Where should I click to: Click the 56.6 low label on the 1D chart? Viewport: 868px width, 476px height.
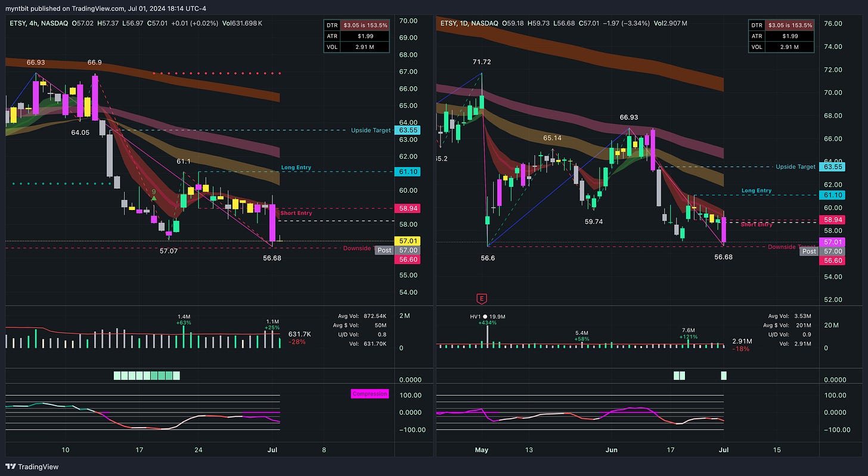point(488,257)
